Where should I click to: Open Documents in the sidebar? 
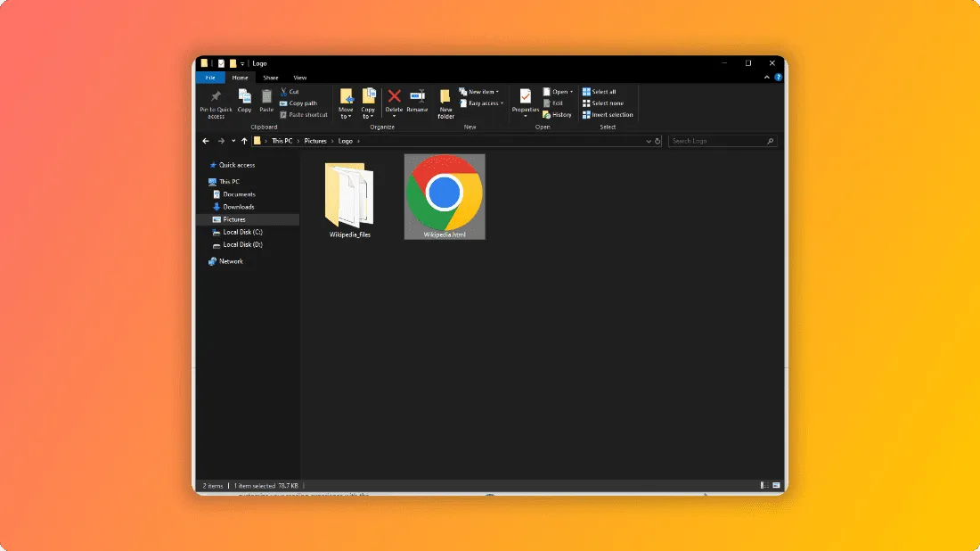pyautogui.click(x=234, y=194)
